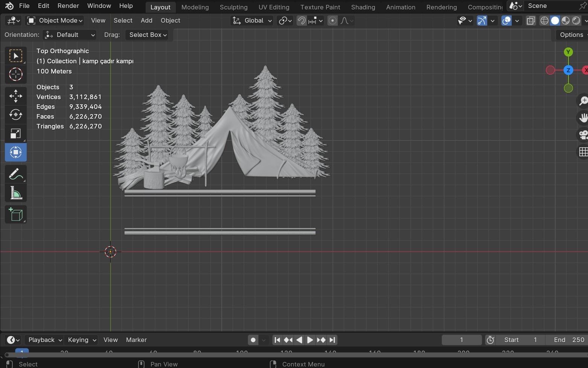Activate the Rotate tool
This screenshot has height=368, width=588.
click(x=16, y=115)
